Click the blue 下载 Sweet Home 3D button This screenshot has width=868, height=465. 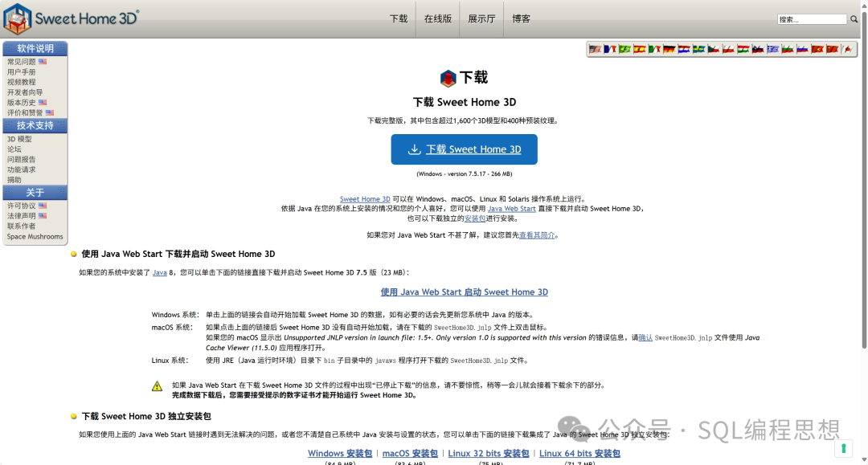click(464, 149)
